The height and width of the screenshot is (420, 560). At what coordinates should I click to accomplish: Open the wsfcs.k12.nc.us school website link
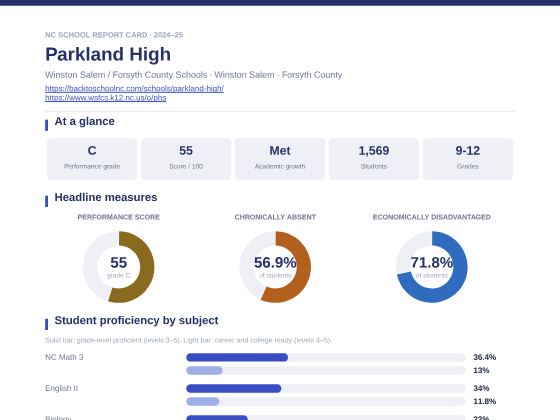[106, 98]
